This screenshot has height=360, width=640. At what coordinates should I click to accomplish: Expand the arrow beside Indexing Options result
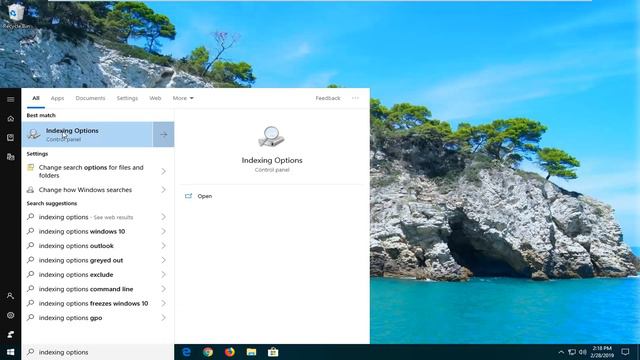[x=164, y=134]
